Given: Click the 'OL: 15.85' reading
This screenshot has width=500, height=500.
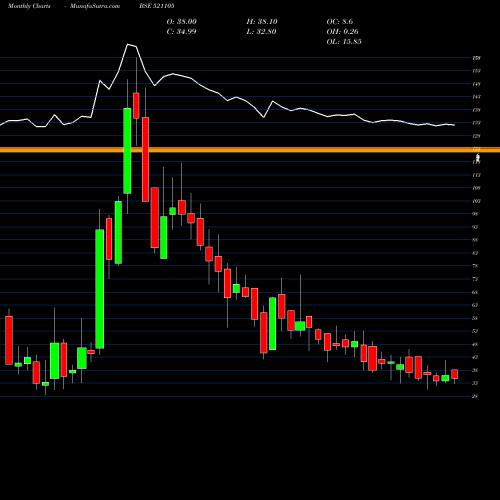Looking at the screenshot, I should tap(344, 42).
